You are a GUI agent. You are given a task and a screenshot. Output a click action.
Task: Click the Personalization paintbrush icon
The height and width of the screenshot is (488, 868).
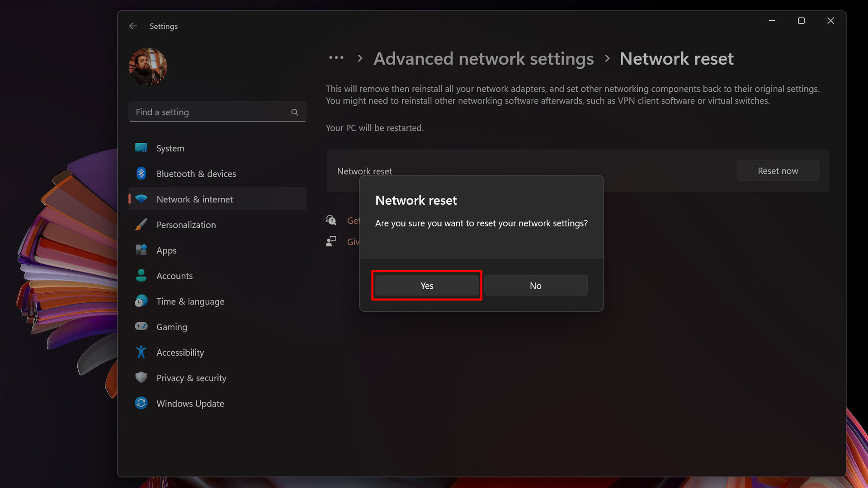(x=141, y=225)
